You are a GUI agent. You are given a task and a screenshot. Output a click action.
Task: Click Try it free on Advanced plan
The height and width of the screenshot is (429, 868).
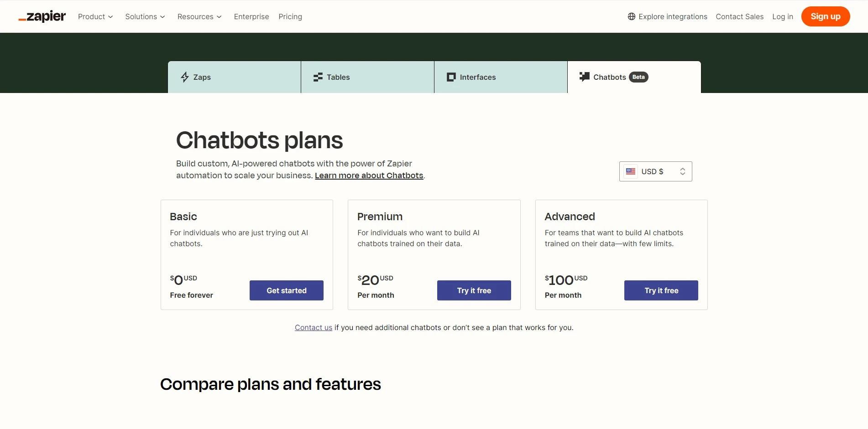(661, 290)
